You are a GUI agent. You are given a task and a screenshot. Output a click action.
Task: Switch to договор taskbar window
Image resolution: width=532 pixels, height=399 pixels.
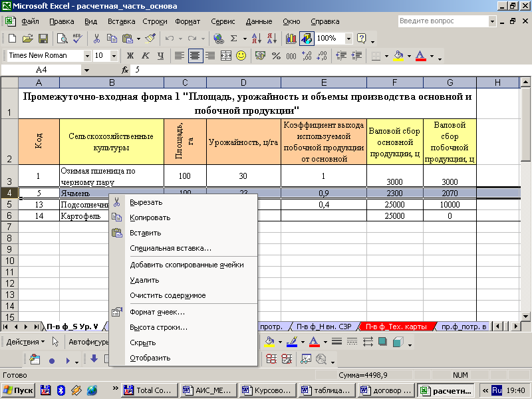[385, 390]
